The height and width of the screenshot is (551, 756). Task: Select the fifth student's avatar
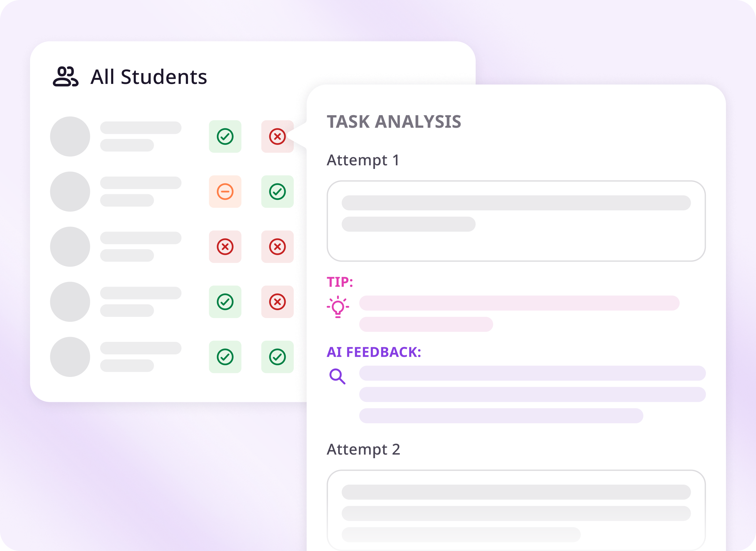point(70,357)
